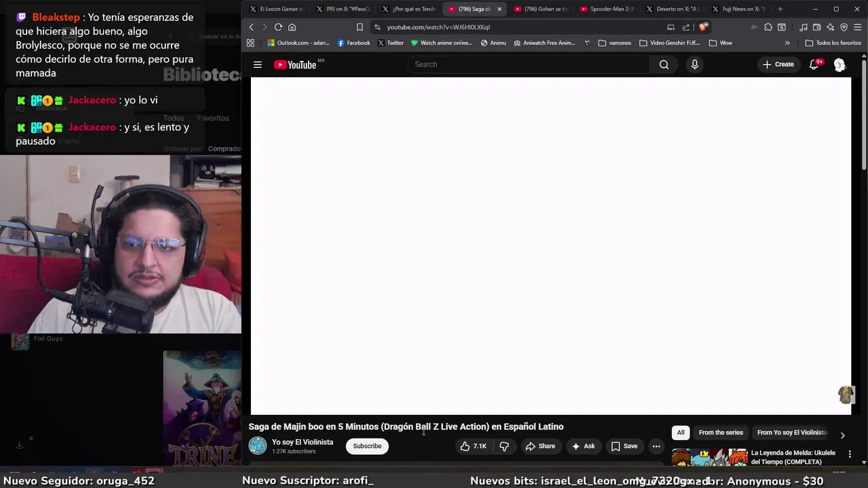The height and width of the screenshot is (488, 868).
Task: Switch to Fuji News on X tab
Action: pos(738,9)
